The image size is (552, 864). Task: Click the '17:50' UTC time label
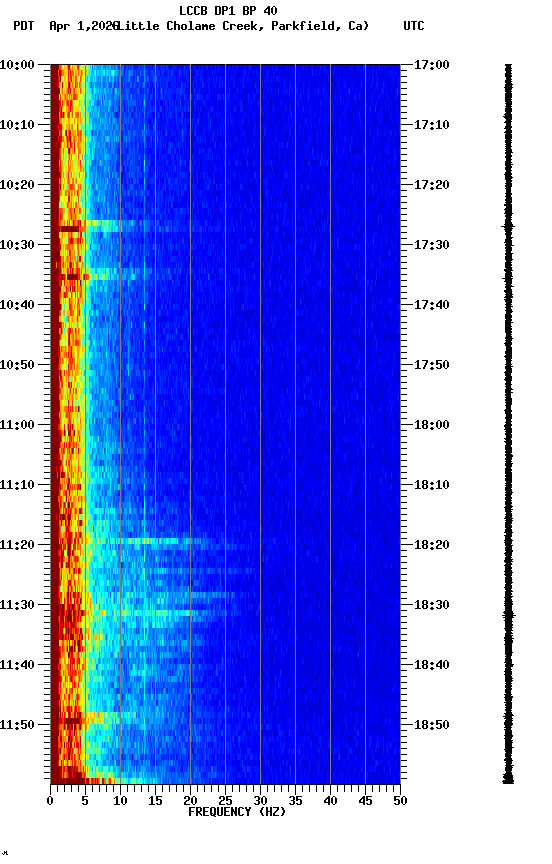pos(431,365)
